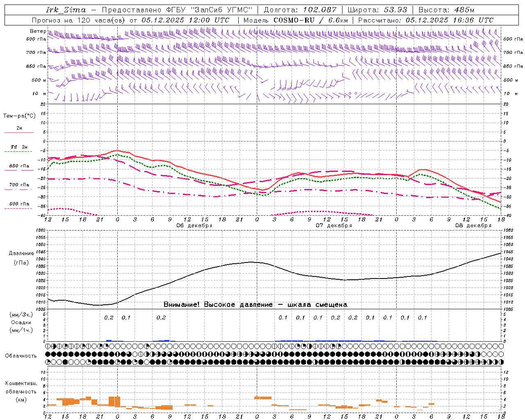This screenshot has width=525, height=420.
Task: Click the 500 гПа label in the temperature legend
Action: point(19,204)
